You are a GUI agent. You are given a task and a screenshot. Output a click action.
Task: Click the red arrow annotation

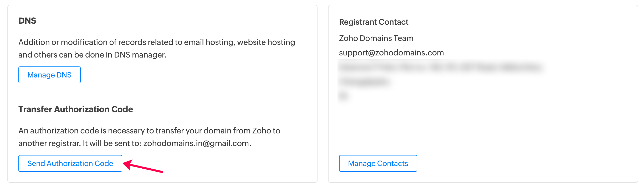(143, 167)
